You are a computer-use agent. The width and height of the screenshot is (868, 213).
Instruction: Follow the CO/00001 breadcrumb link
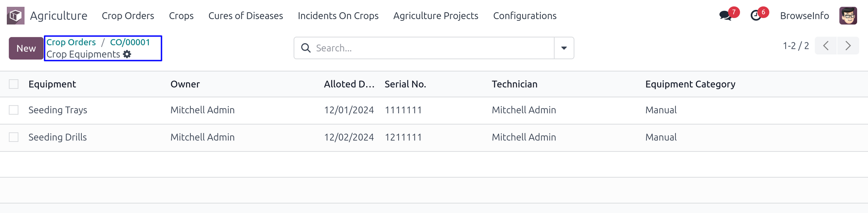(x=130, y=42)
